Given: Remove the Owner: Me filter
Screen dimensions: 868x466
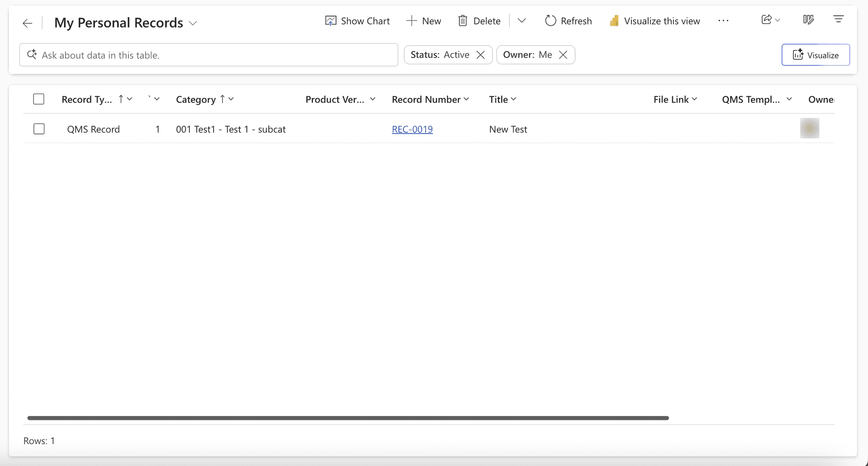Looking at the screenshot, I should [563, 55].
